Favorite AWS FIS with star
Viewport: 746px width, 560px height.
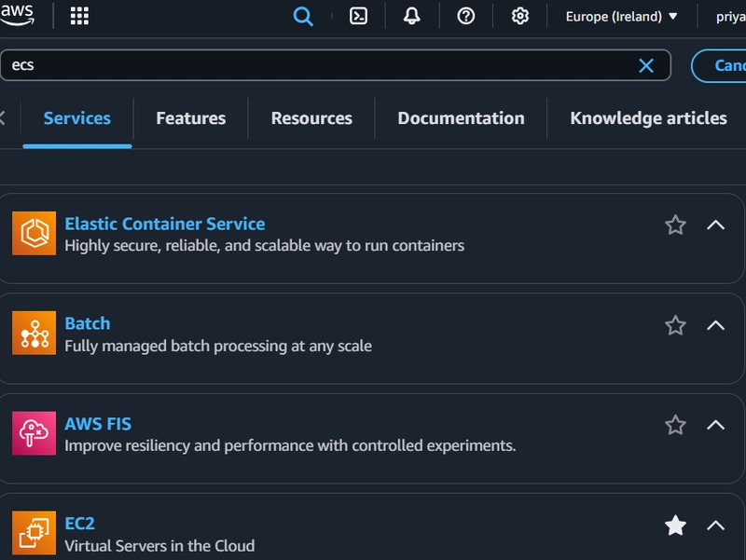click(675, 425)
